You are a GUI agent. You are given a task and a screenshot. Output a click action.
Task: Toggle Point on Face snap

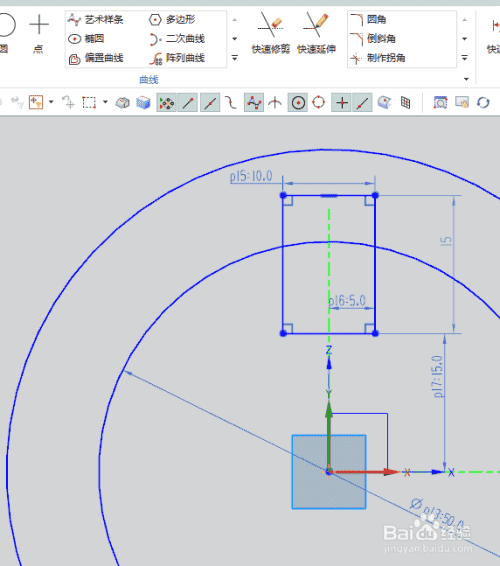384,103
